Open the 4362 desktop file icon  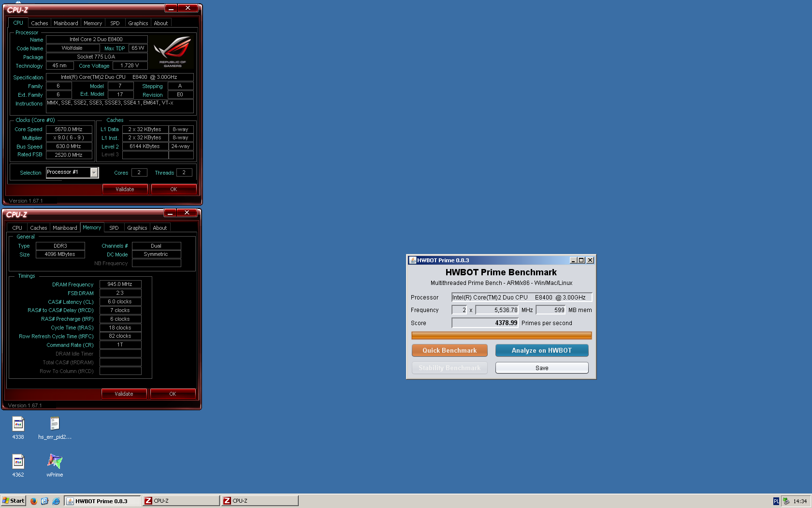pyautogui.click(x=18, y=462)
